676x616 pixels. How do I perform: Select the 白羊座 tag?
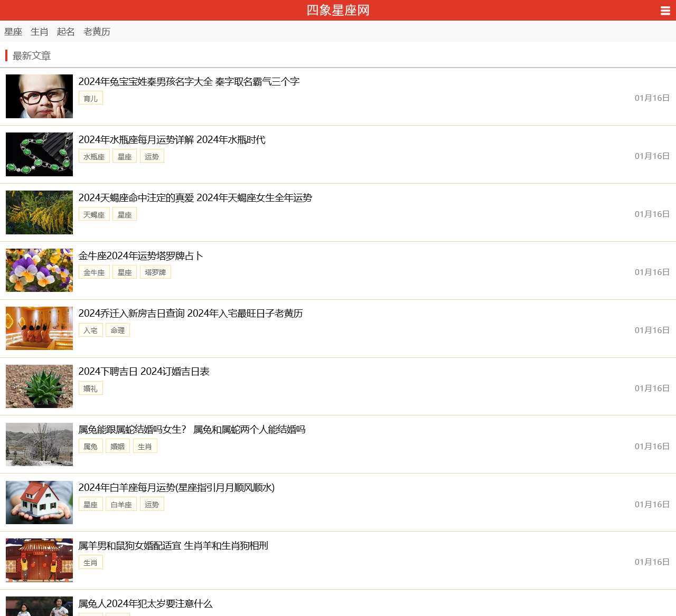coord(121,505)
